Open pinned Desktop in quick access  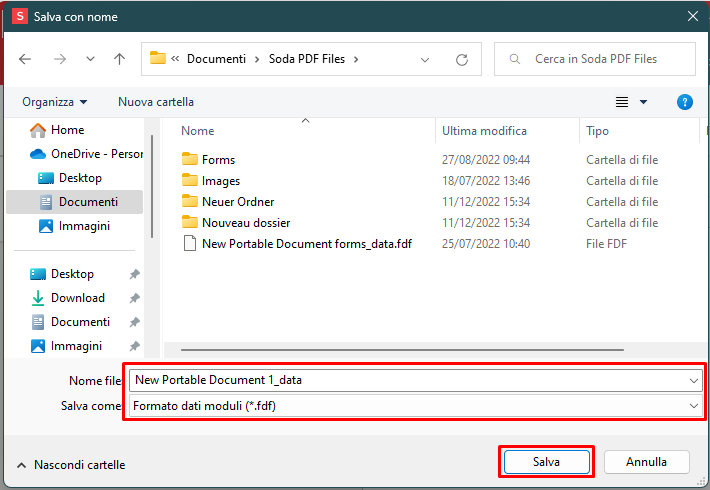(62, 274)
